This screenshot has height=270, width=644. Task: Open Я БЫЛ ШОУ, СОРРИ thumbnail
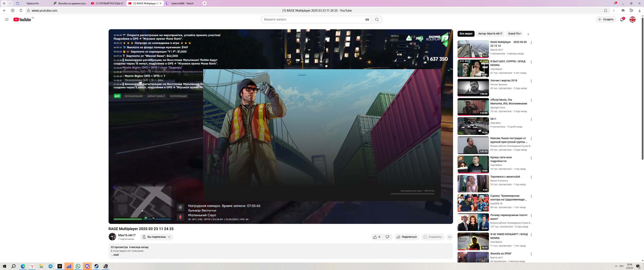(473, 68)
